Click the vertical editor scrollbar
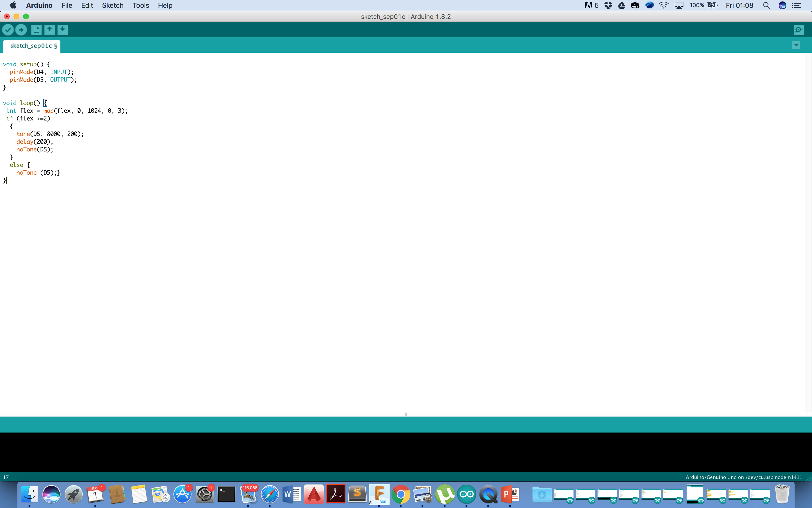The width and height of the screenshot is (812, 508). click(x=808, y=232)
